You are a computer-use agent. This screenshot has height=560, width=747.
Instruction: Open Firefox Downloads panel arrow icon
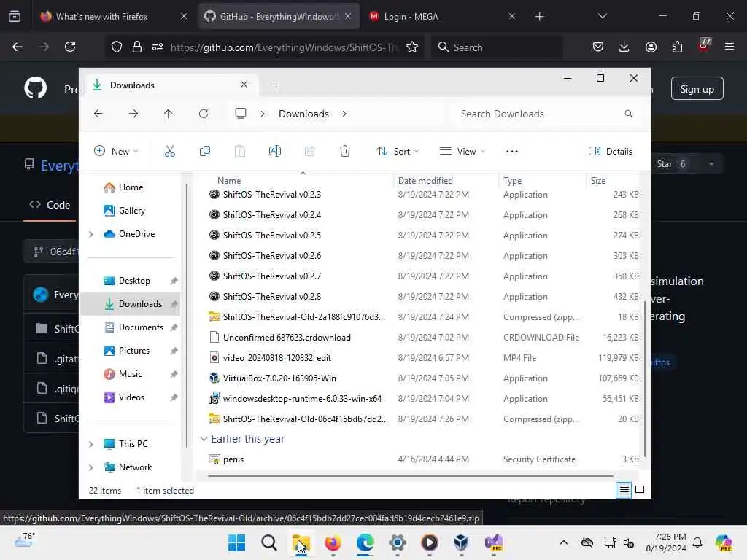(624, 47)
